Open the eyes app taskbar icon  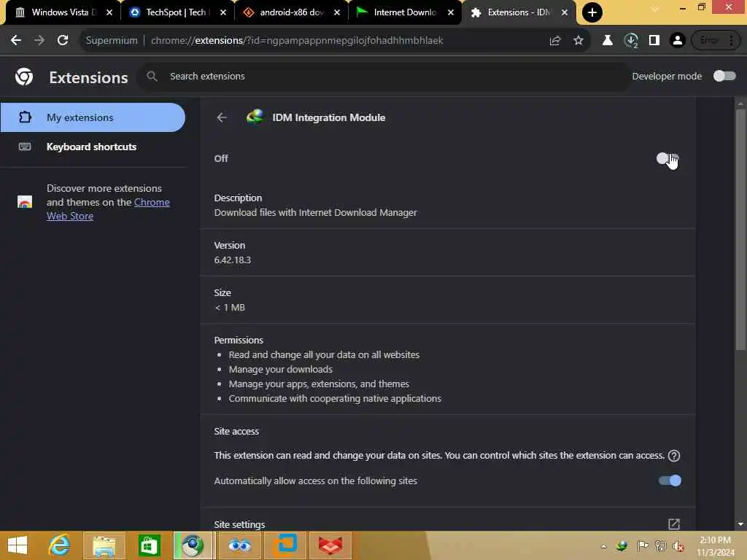(239, 545)
